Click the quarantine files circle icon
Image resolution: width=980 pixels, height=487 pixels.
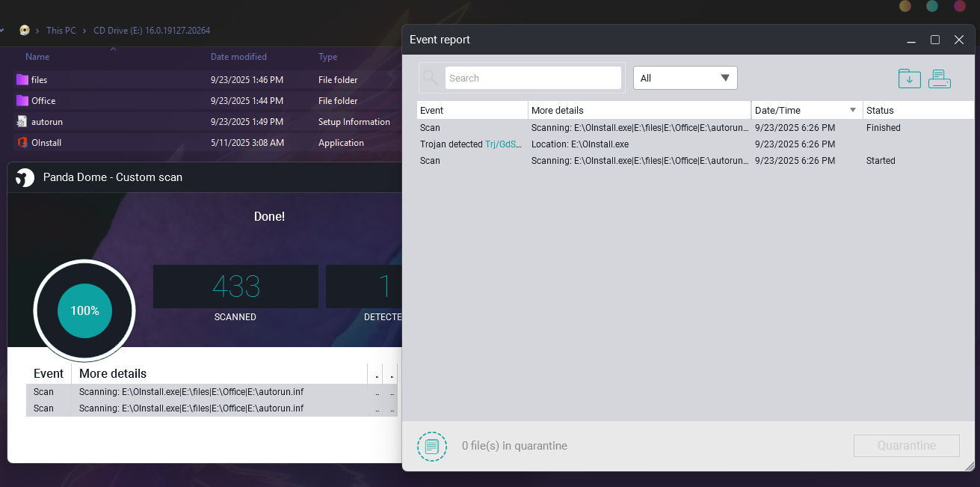tap(431, 446)
